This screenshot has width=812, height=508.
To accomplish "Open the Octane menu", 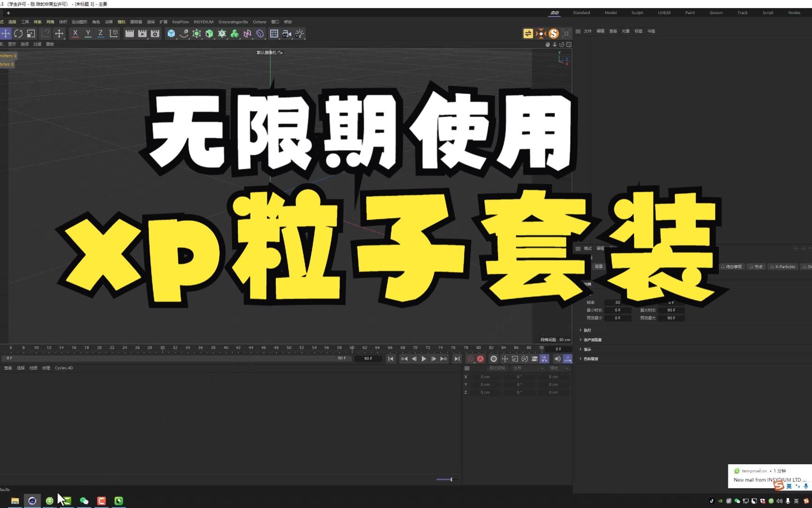I will pos(259,22).
